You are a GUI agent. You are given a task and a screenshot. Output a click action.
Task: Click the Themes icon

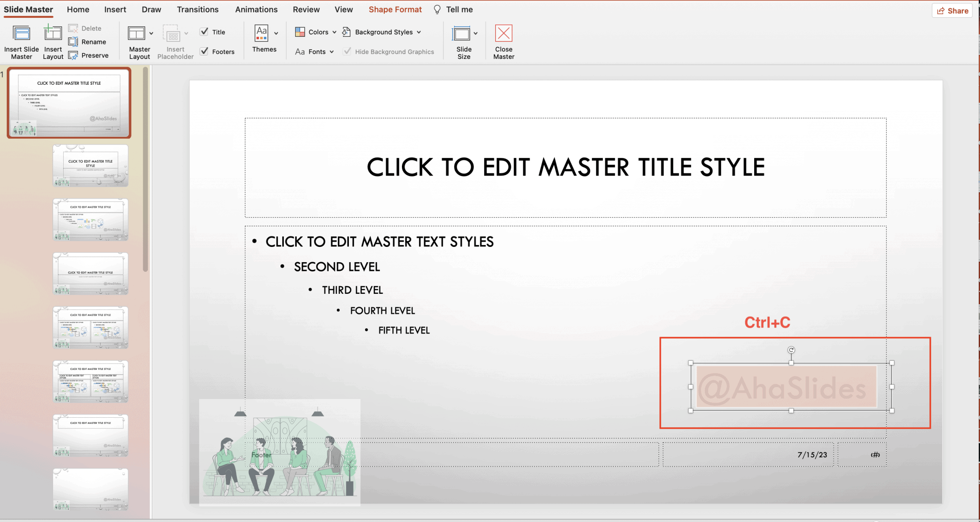coord(261,33)
